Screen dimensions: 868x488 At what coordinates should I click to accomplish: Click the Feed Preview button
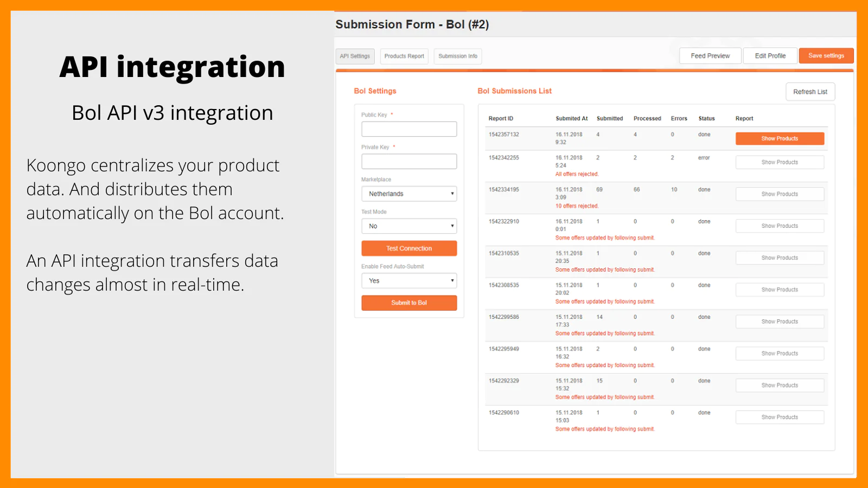710,56
